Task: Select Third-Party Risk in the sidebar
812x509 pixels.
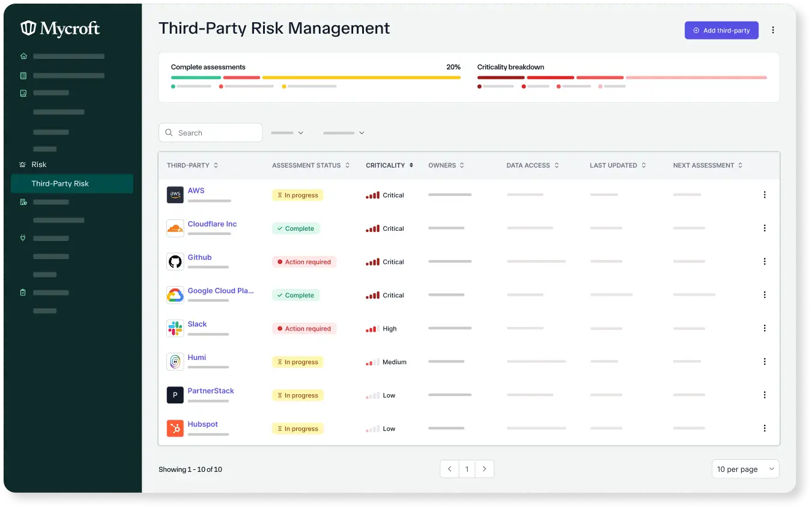Action: click(x=72, y=184)
